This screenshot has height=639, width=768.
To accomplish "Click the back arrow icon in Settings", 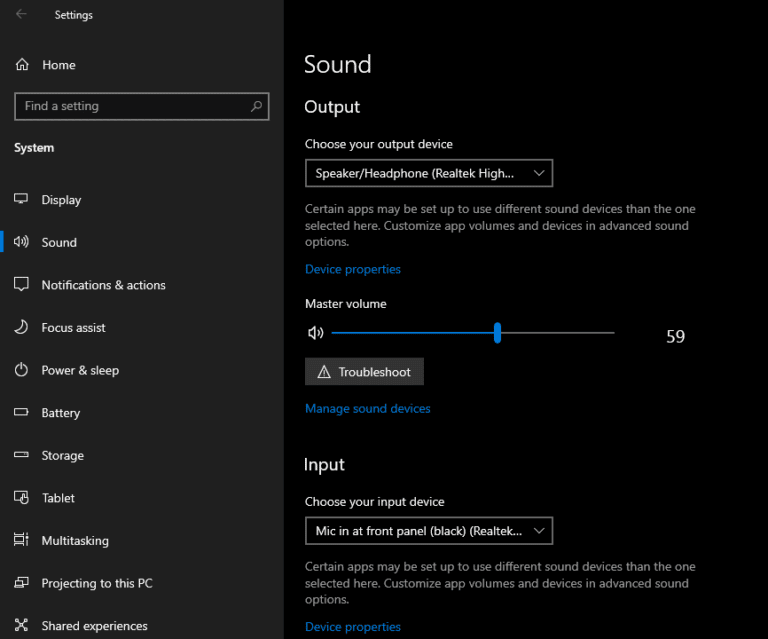I will [x=21, y=15].
